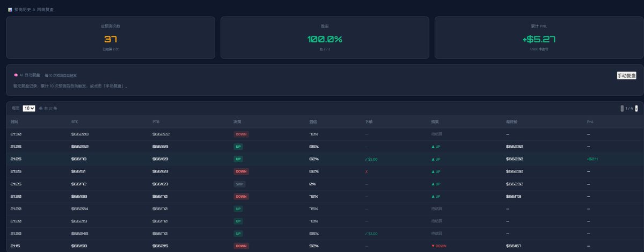Click the UP badge in the $66204 row
Viewport: 644px width, 252px height.
point(238,208)
